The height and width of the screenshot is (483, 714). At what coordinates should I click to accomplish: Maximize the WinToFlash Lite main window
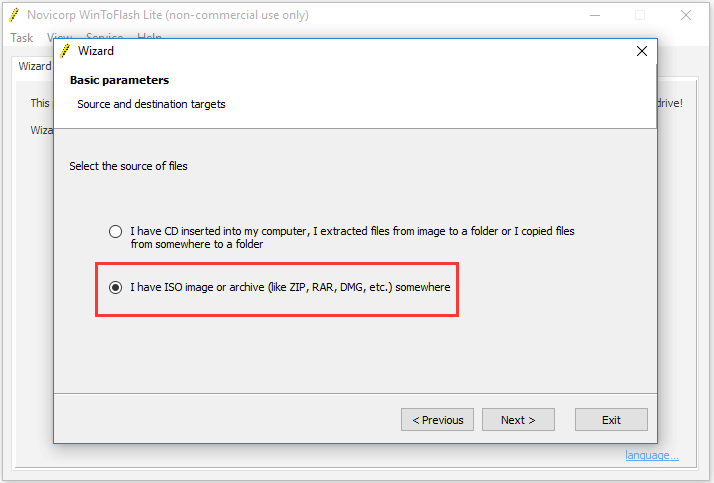point(640,15)
